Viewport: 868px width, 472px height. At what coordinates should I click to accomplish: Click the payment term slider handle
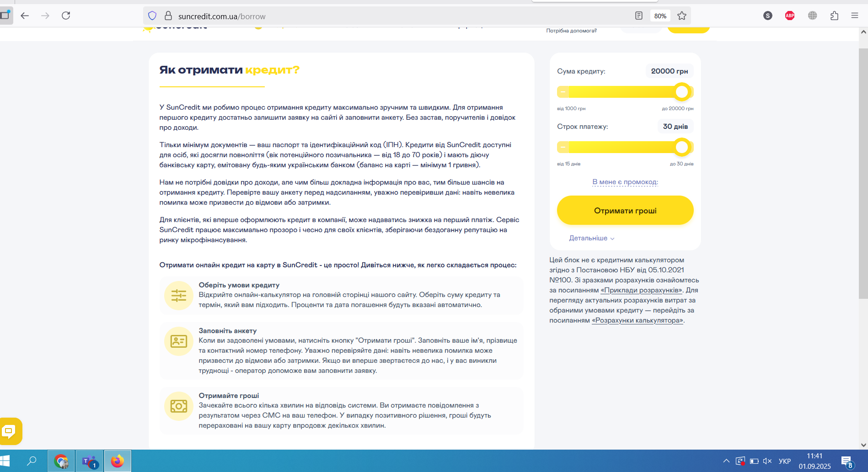(682, 147)
